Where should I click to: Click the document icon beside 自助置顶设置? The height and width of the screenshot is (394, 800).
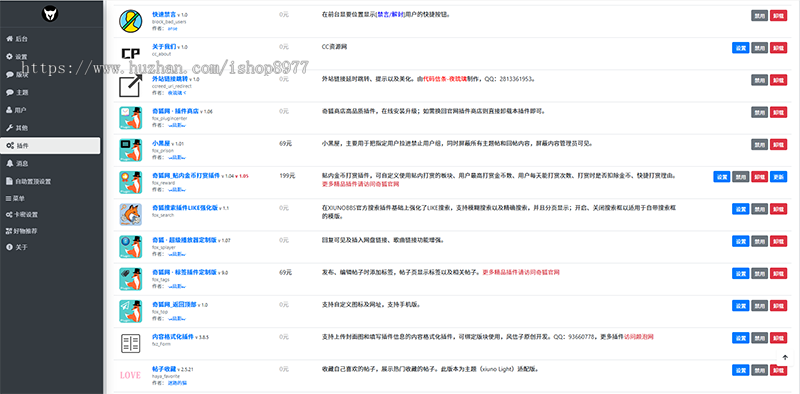[x=9, y=181]
